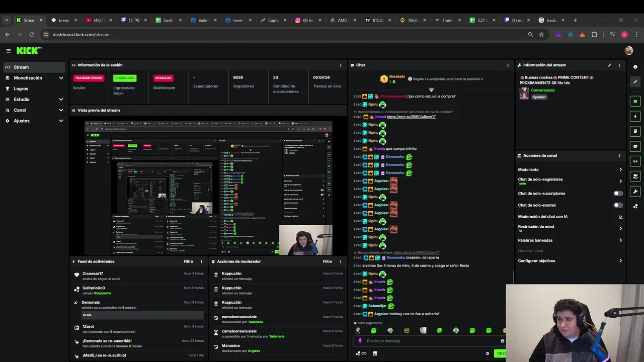
Task: Click Filtro in Acciones de moderador
Action: [x=328, y=261]
